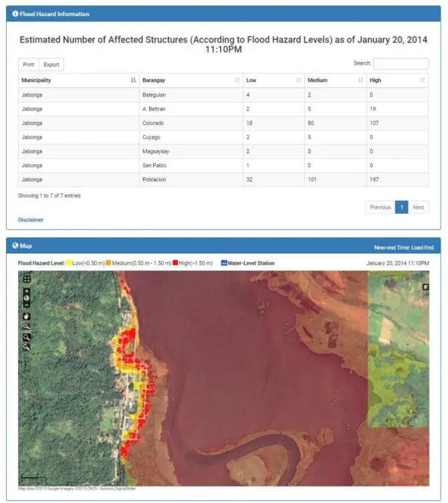Click the Cuyago barangay cell

(x=191, y=137)
